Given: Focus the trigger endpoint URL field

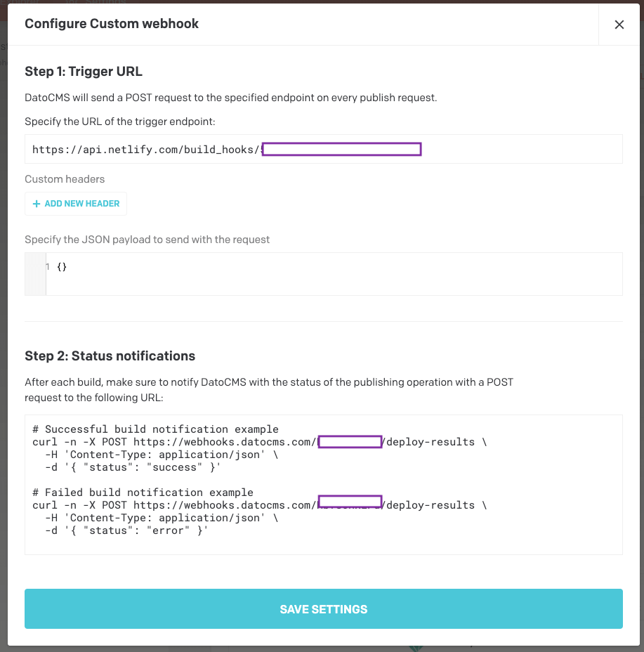Looking at the screenshot, I should 520,149.
